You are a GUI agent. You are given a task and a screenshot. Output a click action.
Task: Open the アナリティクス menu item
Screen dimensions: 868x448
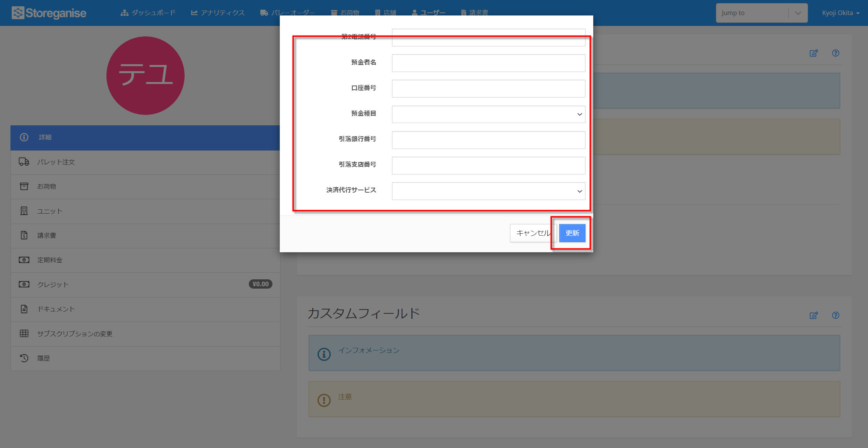[218, 13]
